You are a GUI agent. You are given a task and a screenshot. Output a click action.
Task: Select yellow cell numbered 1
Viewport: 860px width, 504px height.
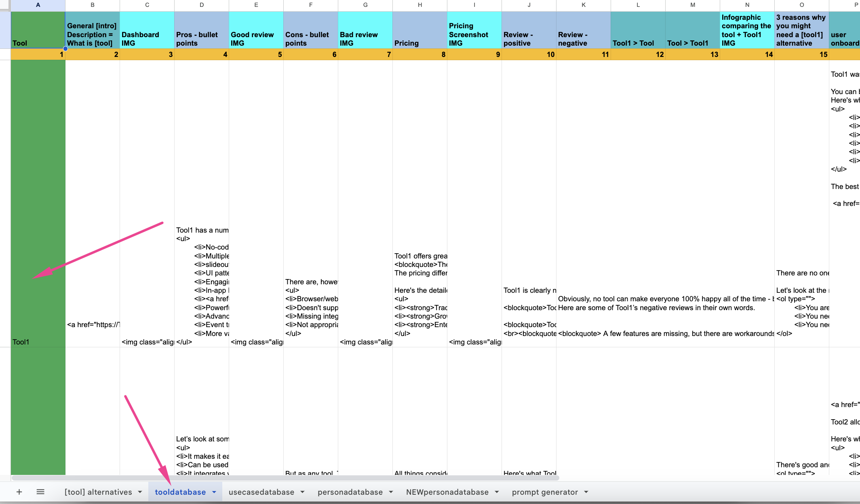point(38,54)
